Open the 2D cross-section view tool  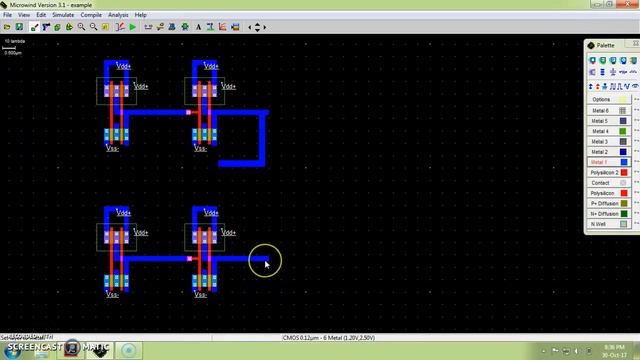click(160, 27)
